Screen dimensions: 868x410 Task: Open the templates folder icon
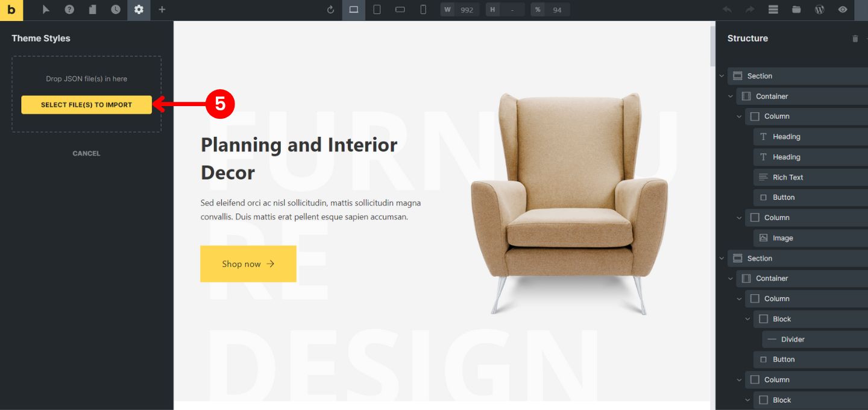(796, 10)
